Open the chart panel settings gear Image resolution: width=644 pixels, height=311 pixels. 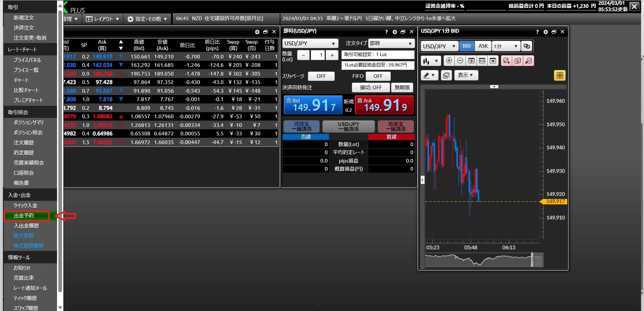click(546, 32)
